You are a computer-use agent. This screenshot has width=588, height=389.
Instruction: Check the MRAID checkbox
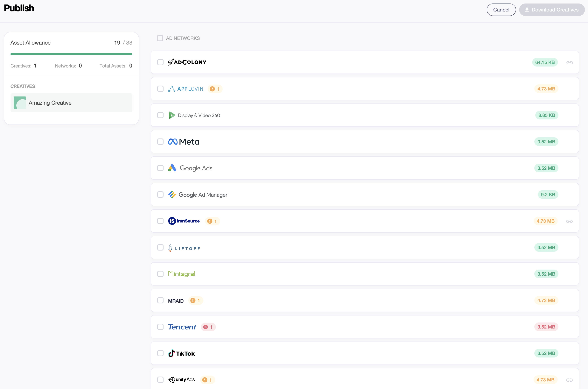(160, 301)
